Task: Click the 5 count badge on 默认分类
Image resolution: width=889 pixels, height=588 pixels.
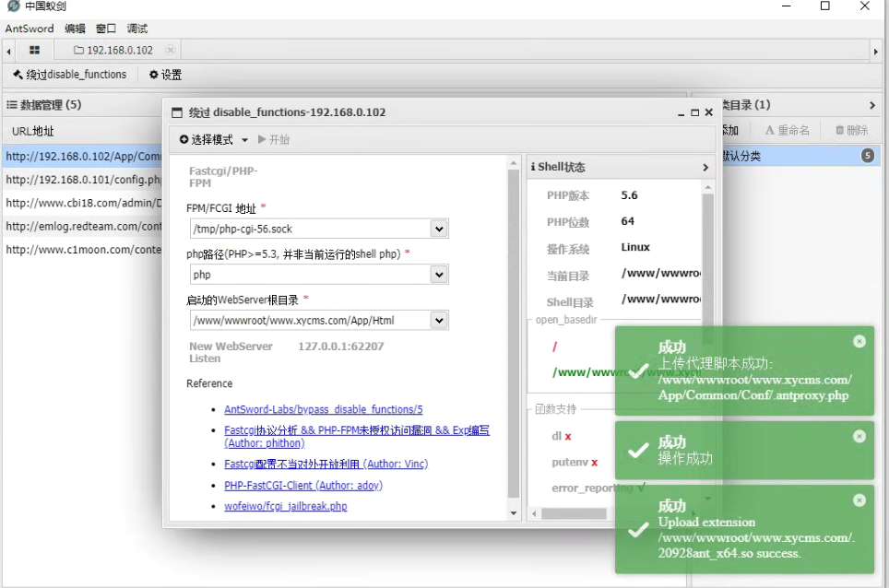Action: [x=868, y=155]
